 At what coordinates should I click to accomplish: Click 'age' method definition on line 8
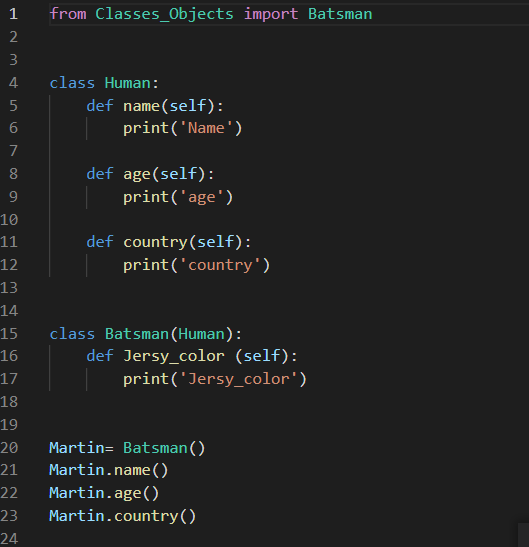[x=137, y=174]
